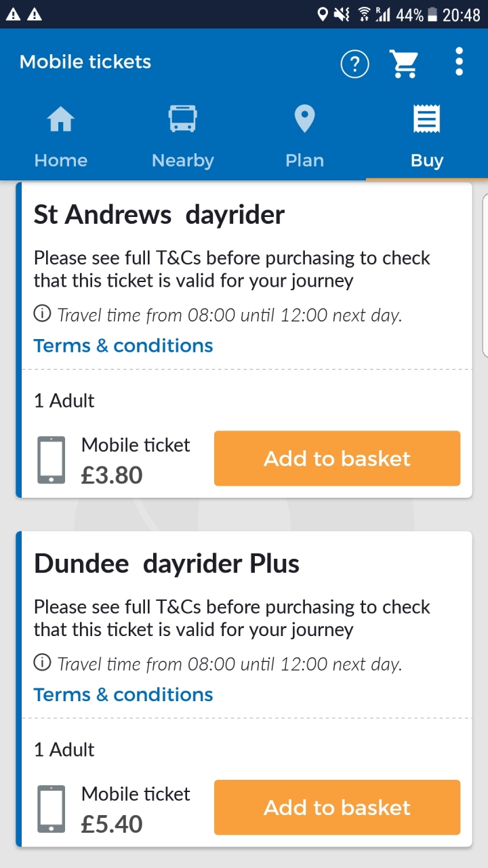Select the Dundee dayrider Plus title

coord(167,564)
